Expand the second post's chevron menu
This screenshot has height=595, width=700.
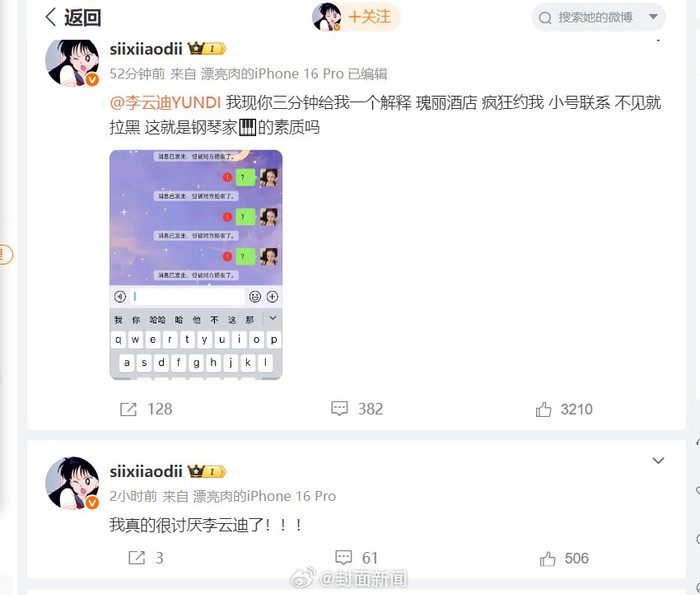[x=658, y=460]
